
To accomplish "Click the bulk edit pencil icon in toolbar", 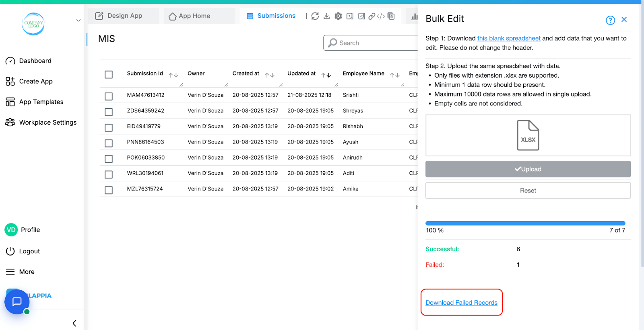I will pos(361,16).
